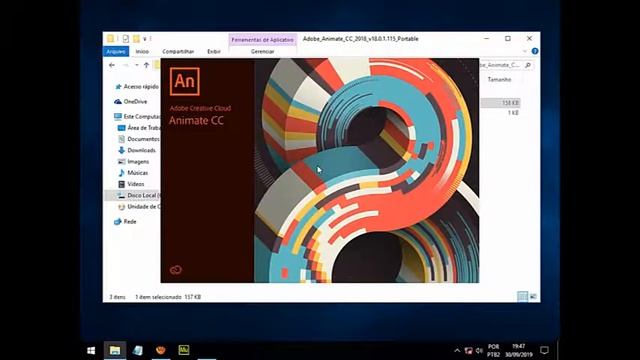Open the recent locations dropdown arrow
Image resolution: width=640 pixels, height=360 pixels.
[x=136, y=65]
